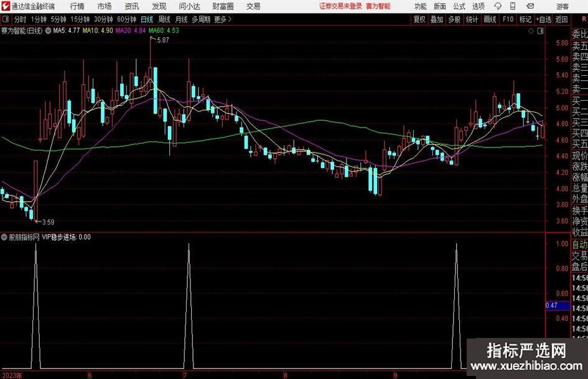Click the 3.59 low price label
588x379 pixels.
[48, 222]
